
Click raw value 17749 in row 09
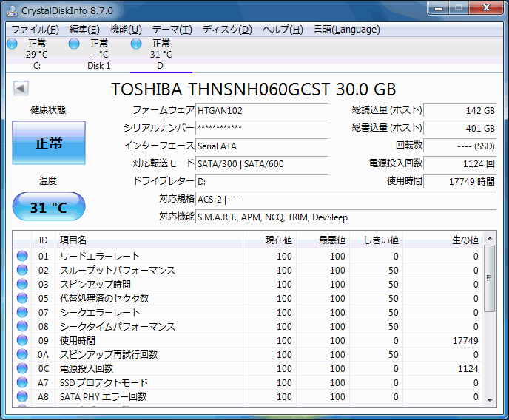point(465,341)
